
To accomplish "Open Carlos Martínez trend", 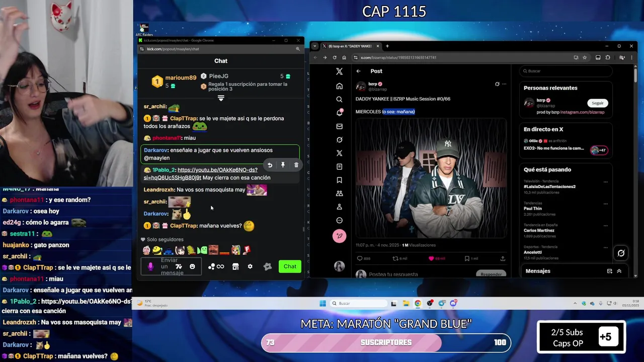I will [539, 230].
